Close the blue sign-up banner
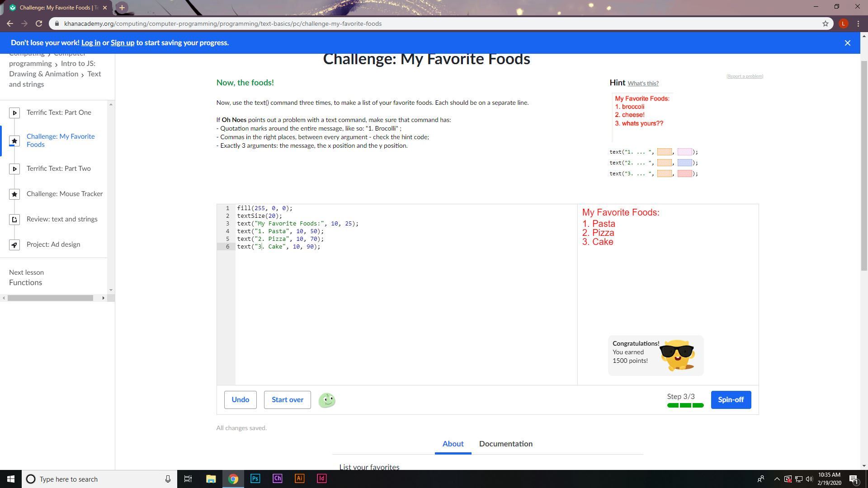This screenshot has height=488, width=868. 847,43
